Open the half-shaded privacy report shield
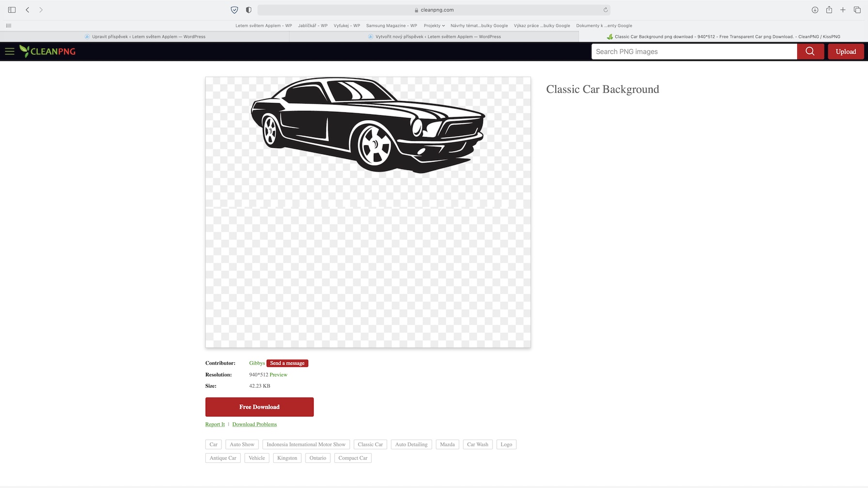The image size is (868, 488). pos(248,10)
